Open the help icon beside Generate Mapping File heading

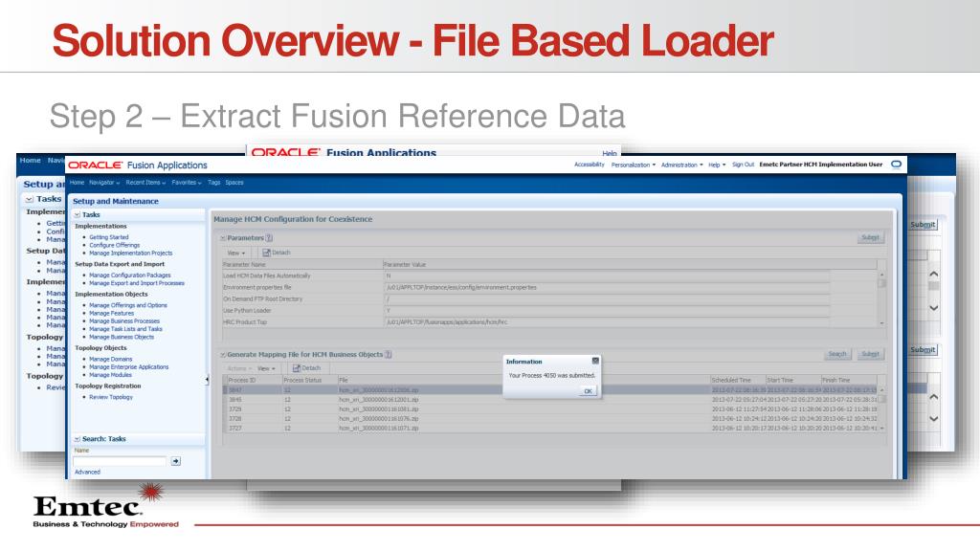click(x=389, y=354)
